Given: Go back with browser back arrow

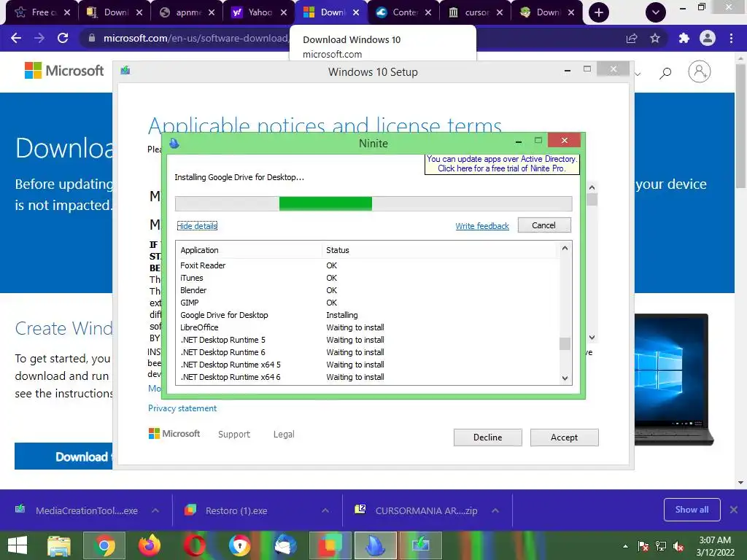Looking at the screenshot, I should click(16, 38).
